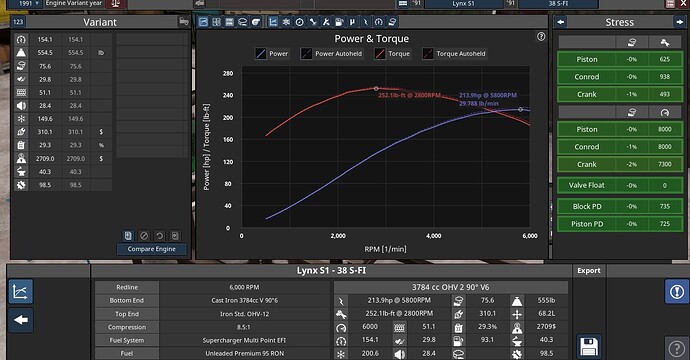Click the circle-slash clear icon above Compare Engine
The image size is (690, 360).
pyautogui.click(x=144, y=236)
